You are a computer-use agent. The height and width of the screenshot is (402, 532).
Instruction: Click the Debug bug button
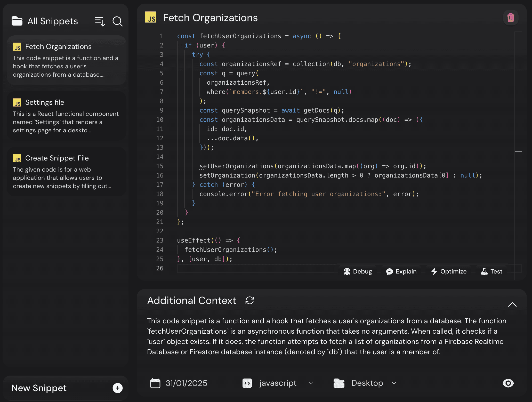point(358,271)
